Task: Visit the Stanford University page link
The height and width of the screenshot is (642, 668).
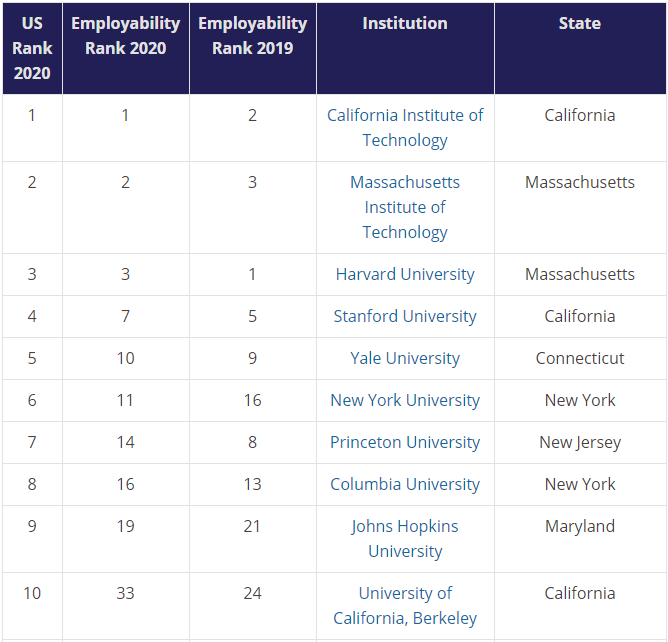Action: [405, 316]
